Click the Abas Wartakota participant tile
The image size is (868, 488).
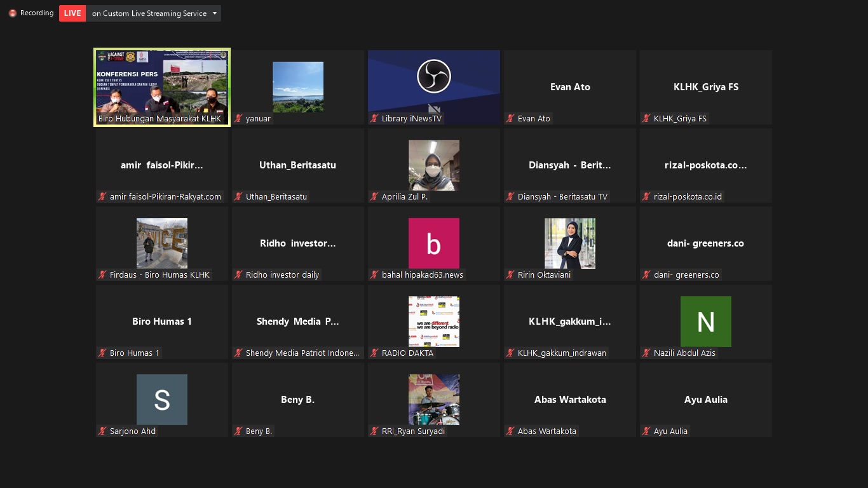570,400
